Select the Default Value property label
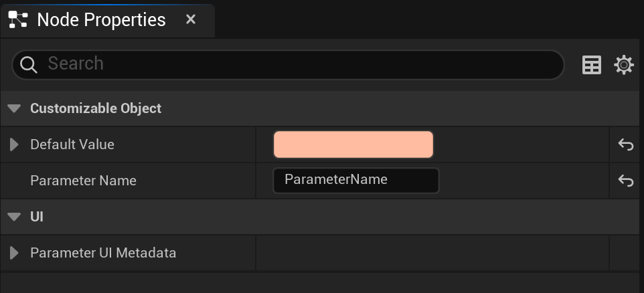Image resolution: width=644 pixels, height=293 pixels. point(72,144)
